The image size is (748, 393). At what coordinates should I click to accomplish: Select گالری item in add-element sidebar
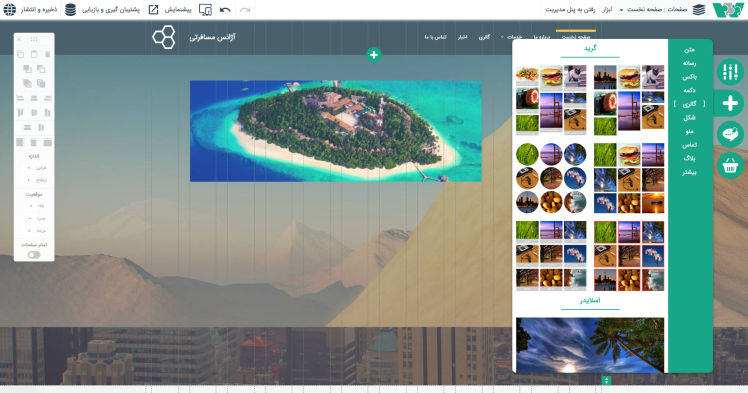click(x=689, y=103)
